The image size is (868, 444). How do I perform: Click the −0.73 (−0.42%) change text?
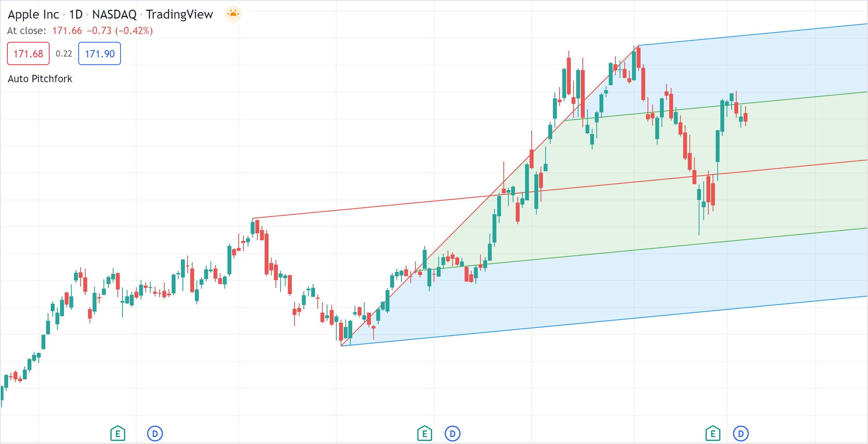(x=120, y=31)
